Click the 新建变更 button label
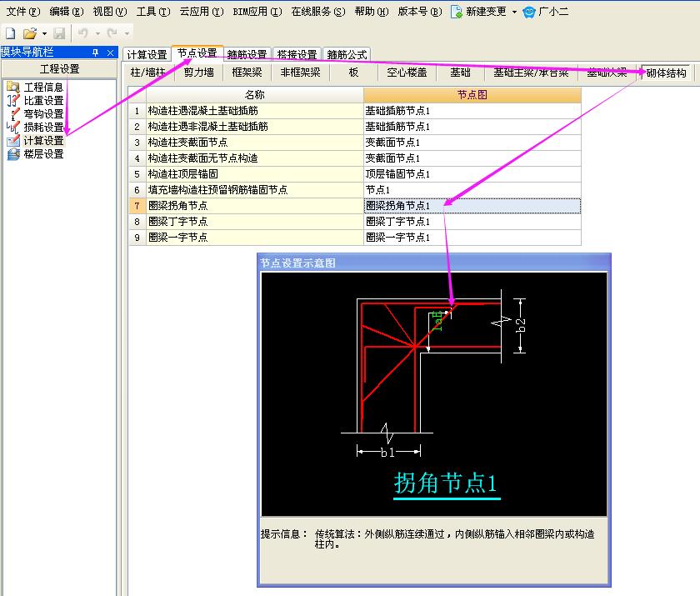The image size is (700, 596). coord(486,12)
